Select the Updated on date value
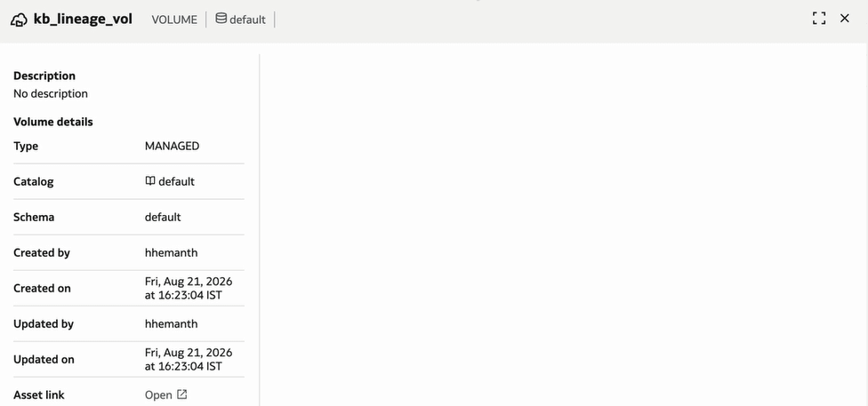This screenshot has height=406, width=868. click(x=189, y=359)
